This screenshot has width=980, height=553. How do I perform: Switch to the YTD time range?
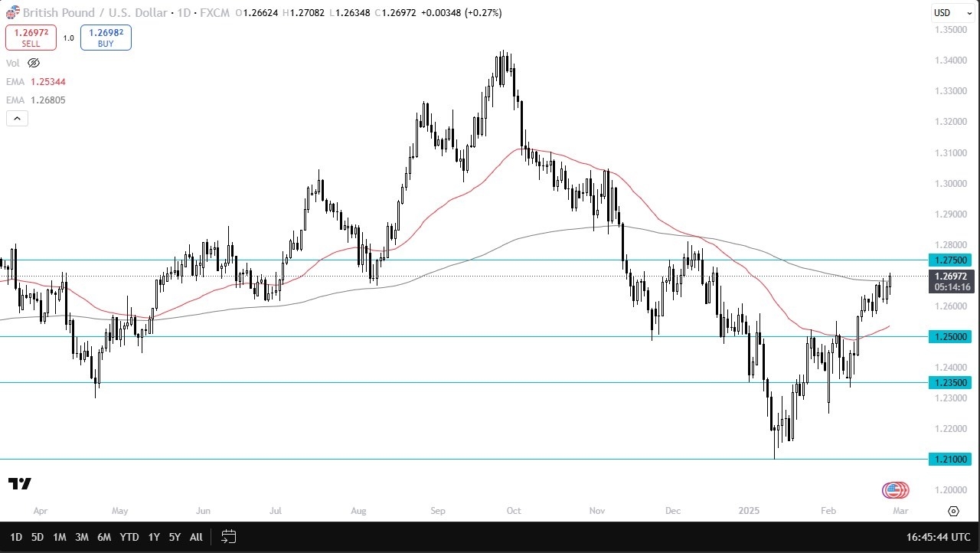(129, 537)
